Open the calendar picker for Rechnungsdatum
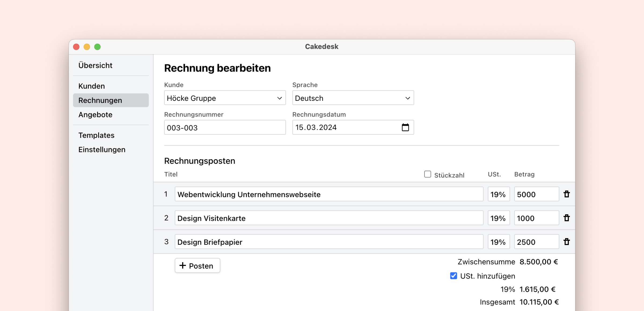Viewport: 644px width, 311px height. point(405,127)
